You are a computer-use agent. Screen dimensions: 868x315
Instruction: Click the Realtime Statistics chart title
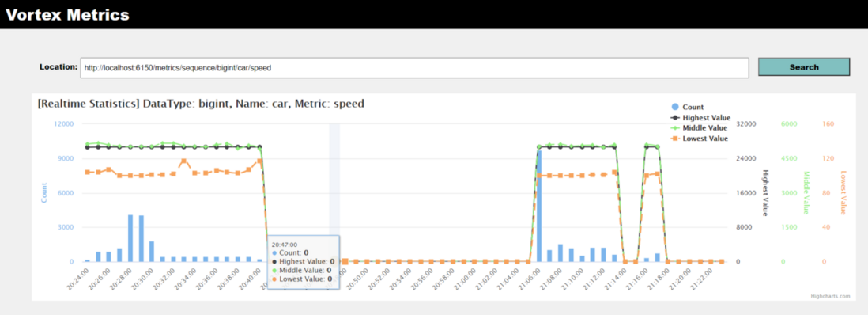click(200, 104)
